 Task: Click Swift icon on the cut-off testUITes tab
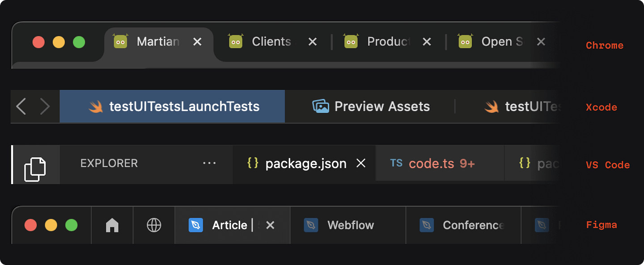492,106
